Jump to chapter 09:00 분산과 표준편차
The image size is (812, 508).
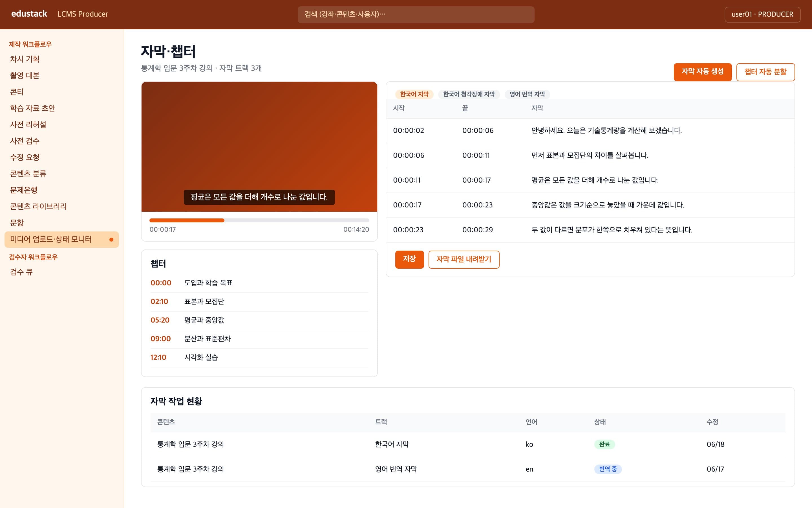[259, 339]
